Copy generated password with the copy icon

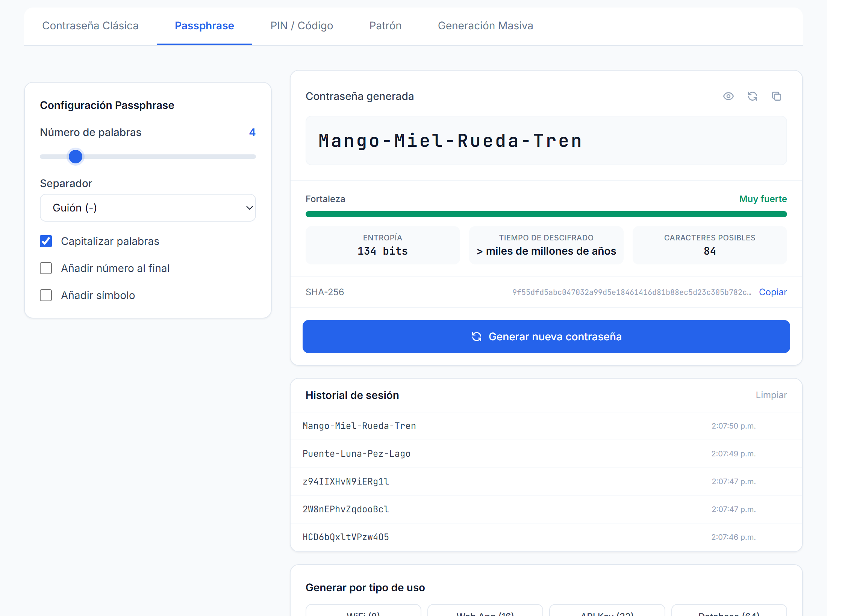776,97
